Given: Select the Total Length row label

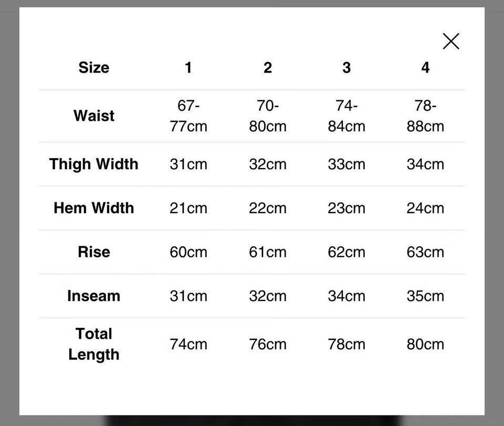Looking at the screenshot, I should (x=94, y=344).
